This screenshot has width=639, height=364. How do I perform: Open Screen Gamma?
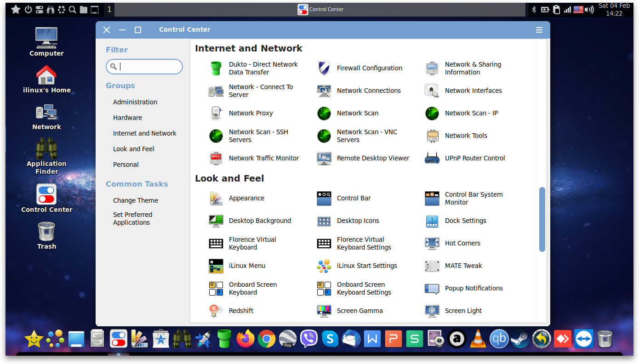350,311
